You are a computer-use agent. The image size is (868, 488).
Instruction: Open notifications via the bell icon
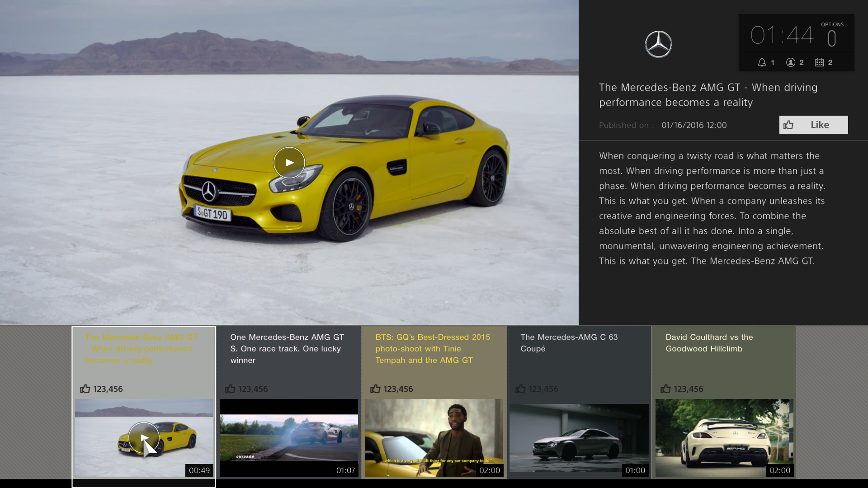[x=763, y=62]
